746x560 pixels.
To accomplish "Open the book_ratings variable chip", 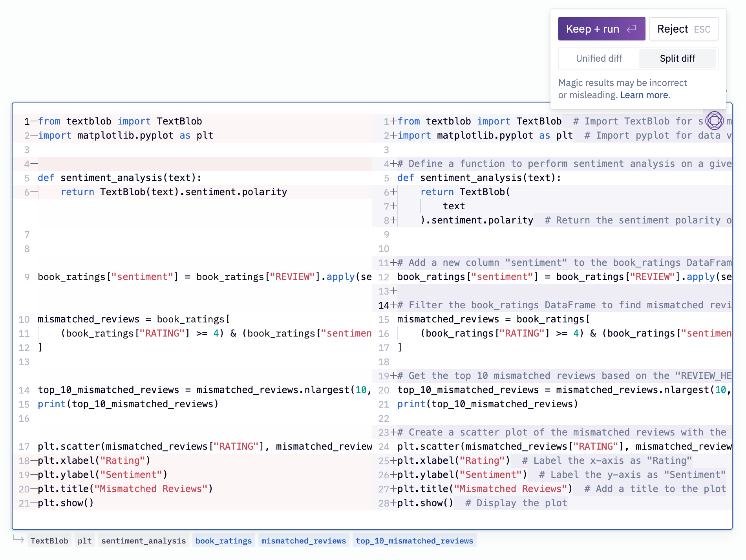I will click(223, 541).
